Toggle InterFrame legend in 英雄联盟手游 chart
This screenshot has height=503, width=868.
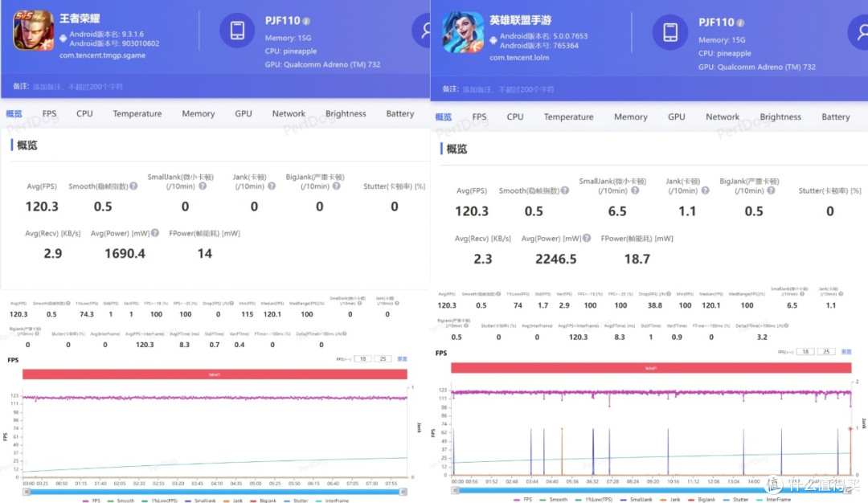[774, 499]
